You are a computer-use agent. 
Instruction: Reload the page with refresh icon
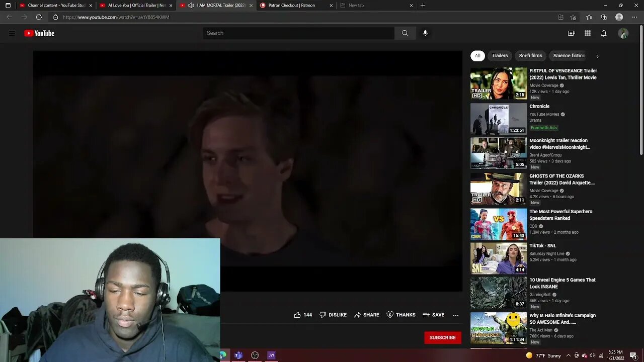[x=39, y=17]
